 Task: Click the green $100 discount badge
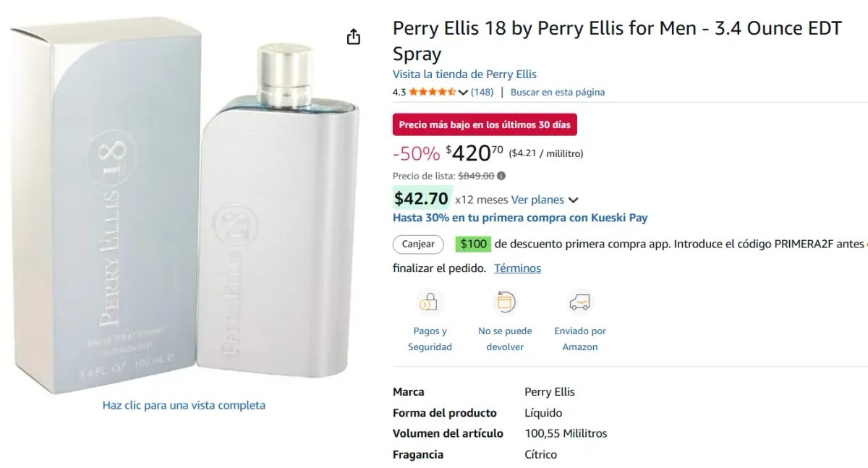(473, 244)
